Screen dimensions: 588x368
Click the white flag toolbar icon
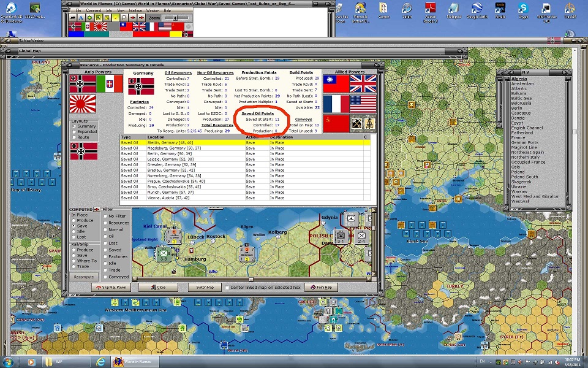tap(124, 18)
